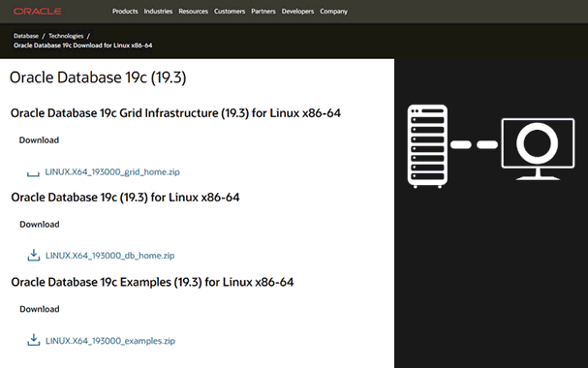
Task: Open the Partners menu
Action: coord(263,12)
